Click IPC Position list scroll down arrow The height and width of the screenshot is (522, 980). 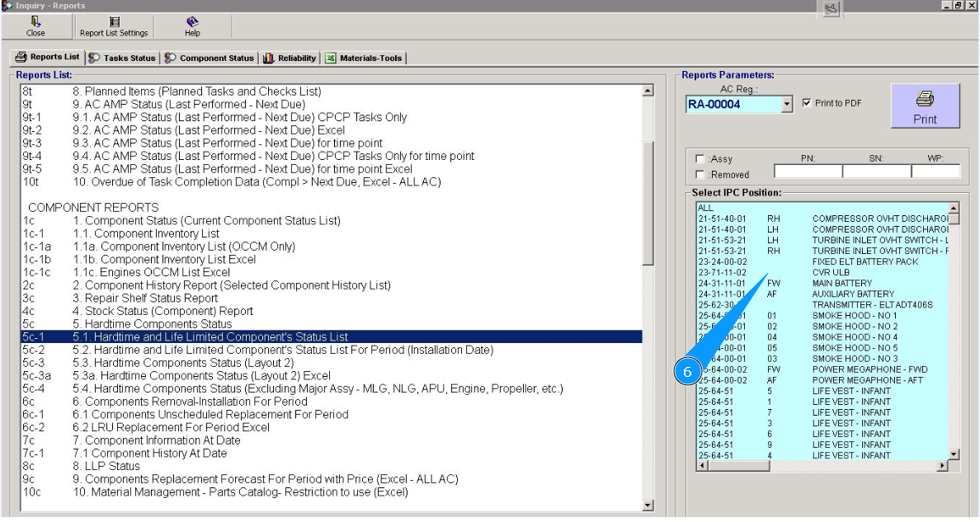coord(954,454)
